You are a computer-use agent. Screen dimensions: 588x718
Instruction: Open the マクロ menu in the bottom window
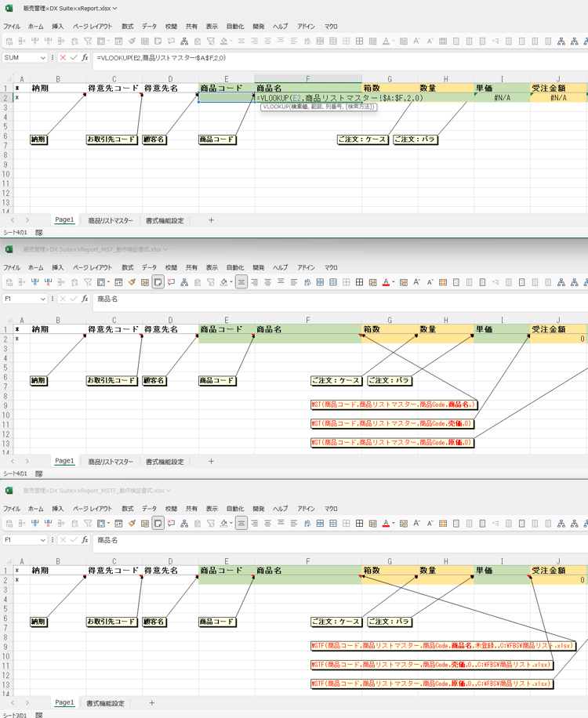pos(331,508)
